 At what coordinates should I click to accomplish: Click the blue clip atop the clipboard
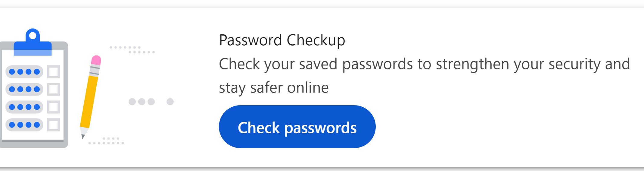pyautogui.click(x=33, y=43)
